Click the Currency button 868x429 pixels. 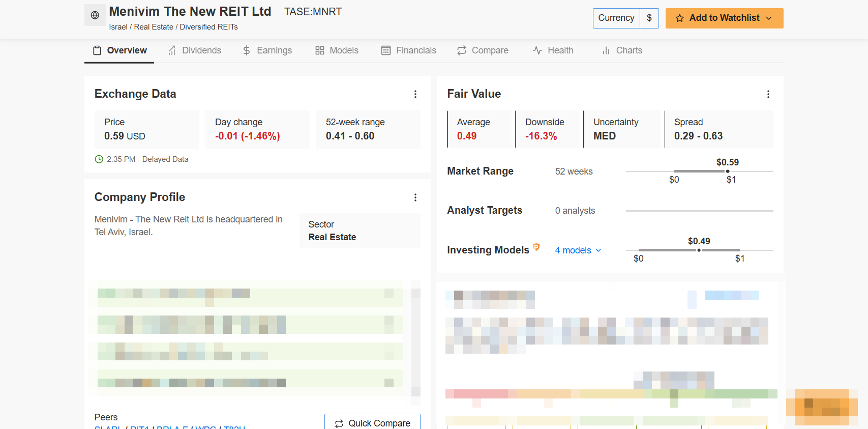(x=616, y=18)
